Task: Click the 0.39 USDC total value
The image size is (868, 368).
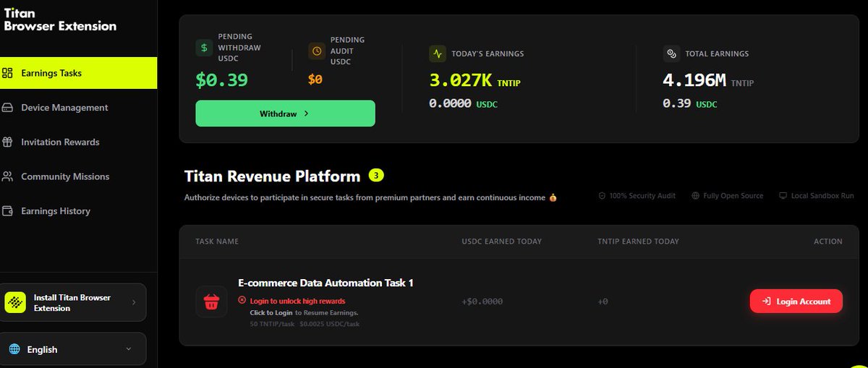Action: 689,104
